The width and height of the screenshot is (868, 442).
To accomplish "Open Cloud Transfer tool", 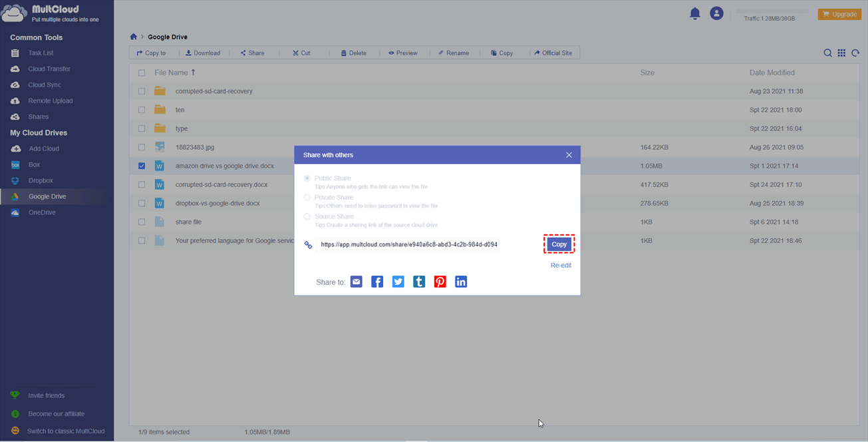I will click(x=49, y=69).
